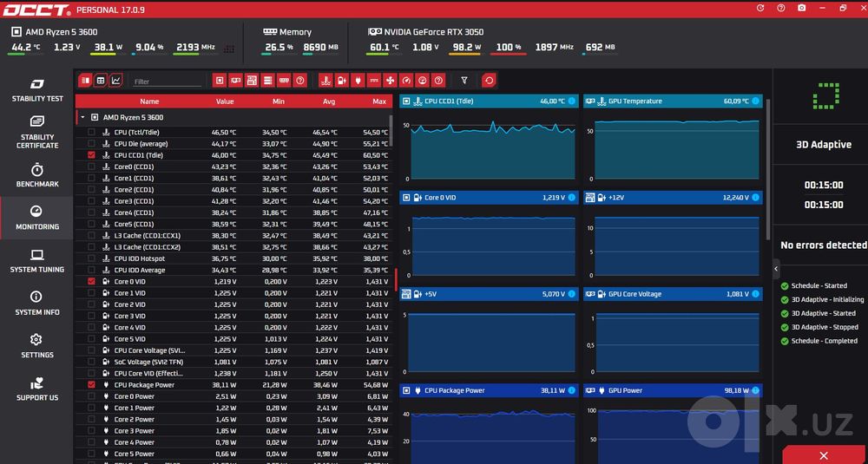The height and width of the screenshot is (464, 868).
Task: Sort the table by Min column
Action: coord(279,101)
